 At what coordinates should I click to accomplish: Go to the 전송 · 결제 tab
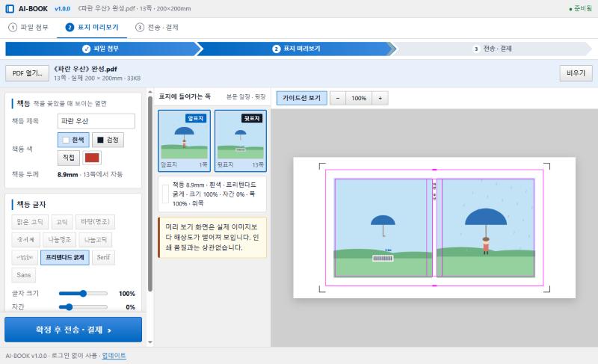click(x=157, y=28)
